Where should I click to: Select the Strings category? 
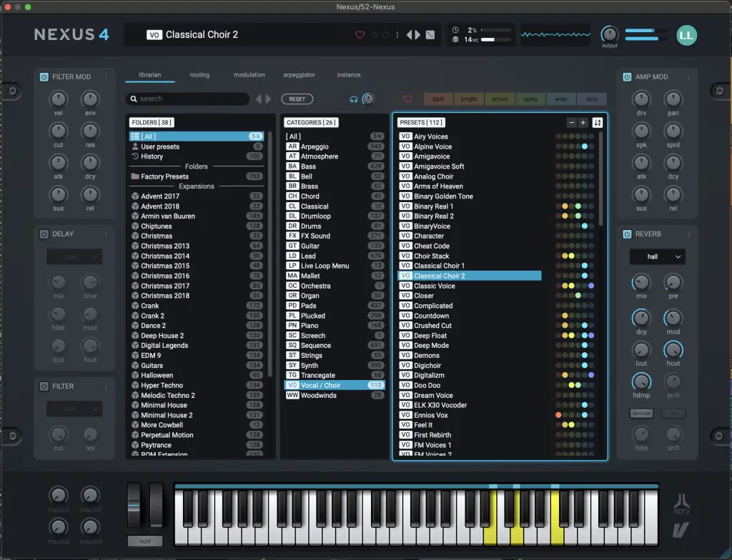pyautogui.click(x=335, y=356)
